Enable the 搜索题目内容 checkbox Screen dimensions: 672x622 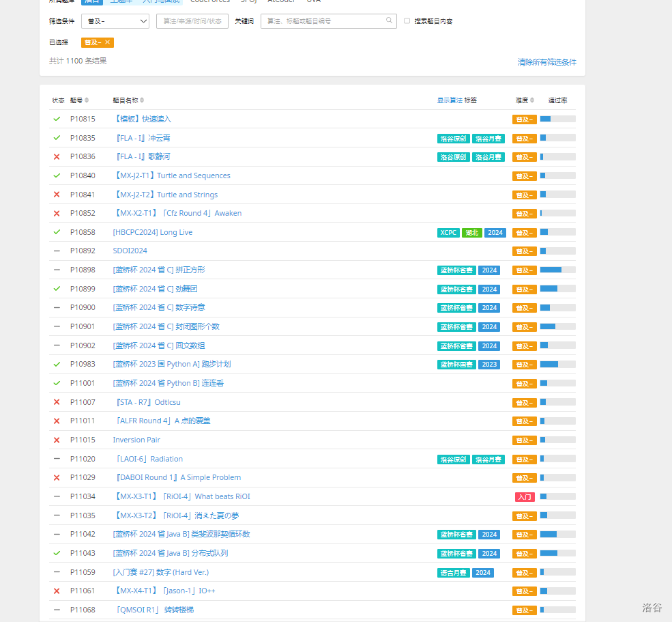[x=407, y=20]
